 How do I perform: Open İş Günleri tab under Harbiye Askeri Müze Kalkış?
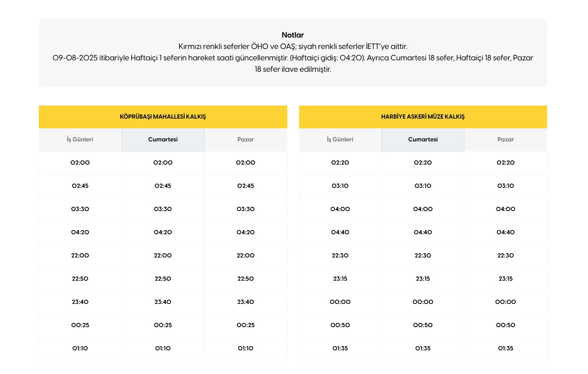point(340,140)
